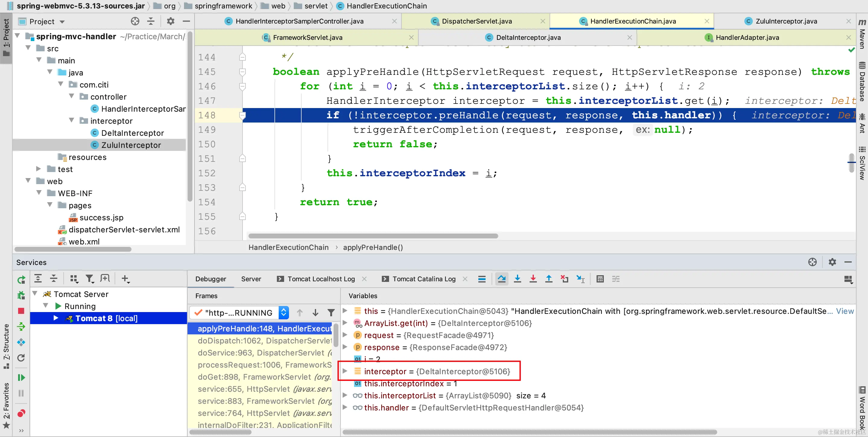This screenshot has width=868, height=437.
Task: Open View Breakpoints red circles icon
Action: coord(21,413)
